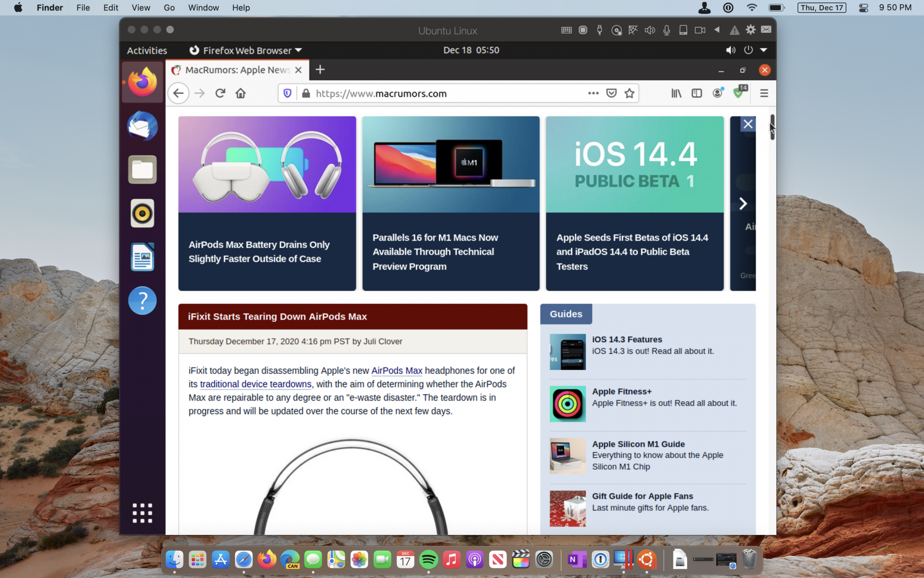Open Firefox Library icon
924x578 pixels.
click(676, 93)
